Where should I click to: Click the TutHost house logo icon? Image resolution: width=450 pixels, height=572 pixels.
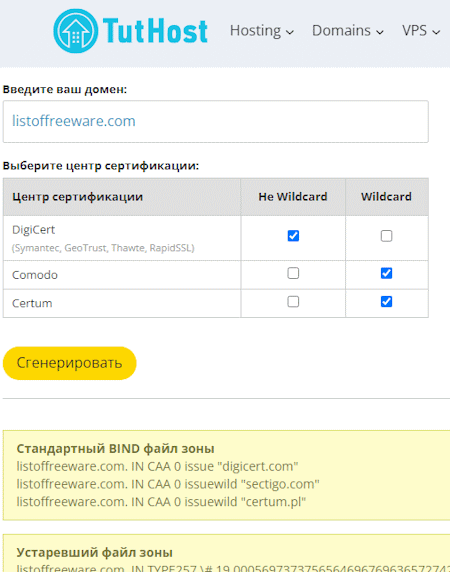coord(75,31)
